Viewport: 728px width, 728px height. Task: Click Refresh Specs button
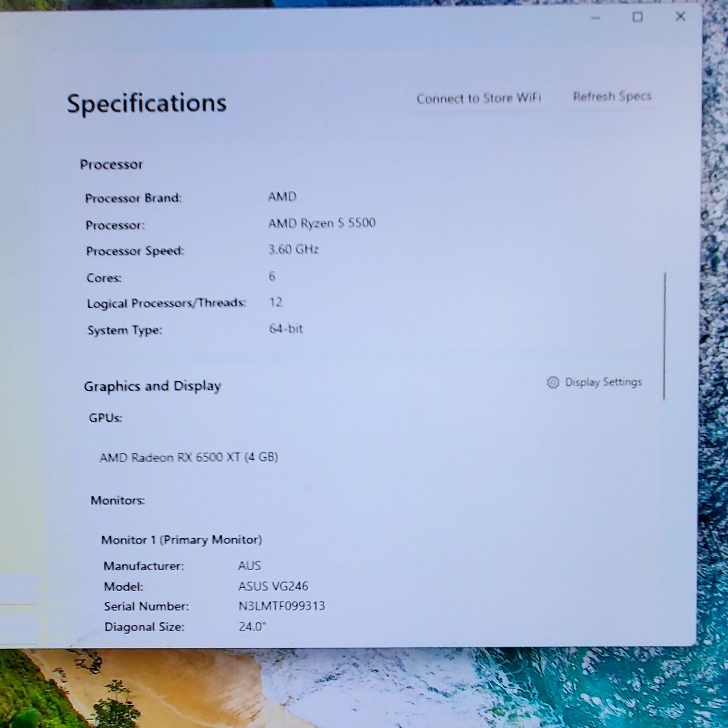tap(612, 97)
